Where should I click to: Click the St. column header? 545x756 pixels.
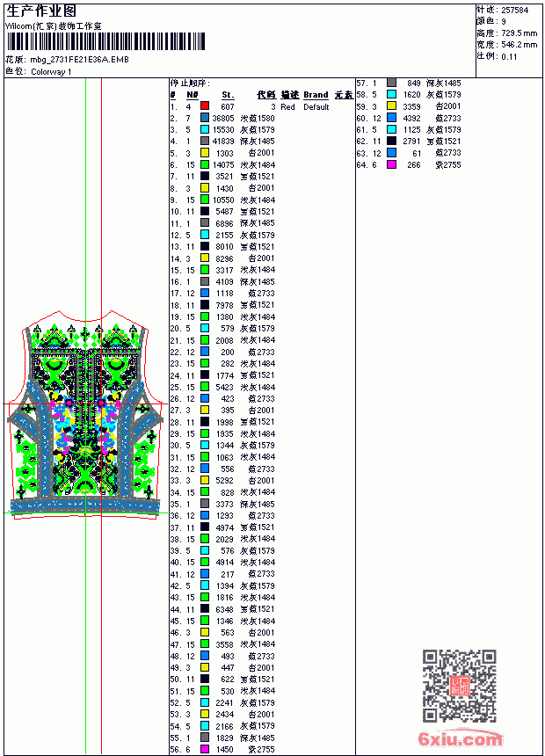228,95
